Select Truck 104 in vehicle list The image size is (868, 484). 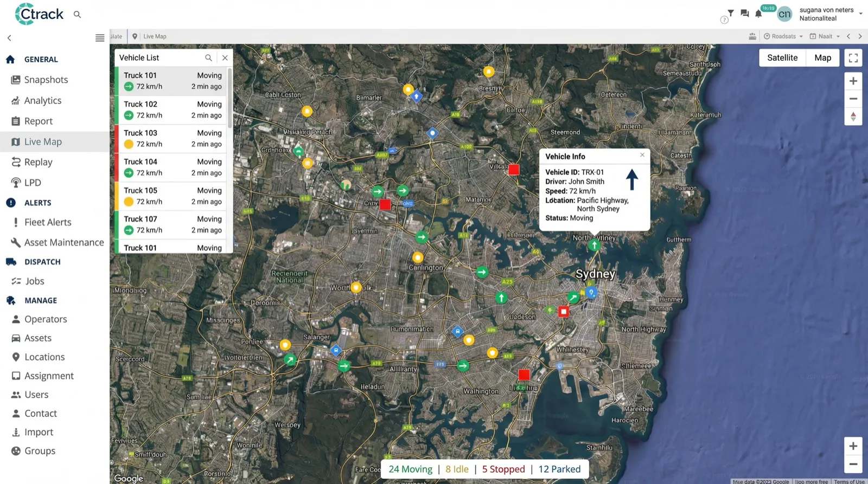pyautogui.click(x=171, y=167)
